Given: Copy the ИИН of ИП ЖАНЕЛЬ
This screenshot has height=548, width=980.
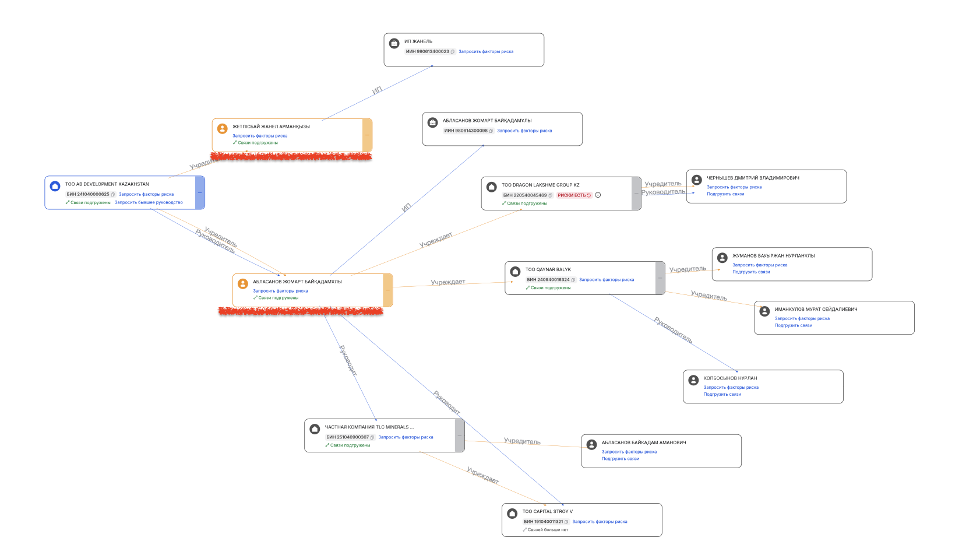Looking at the screenshot, I should click(453, 52).
